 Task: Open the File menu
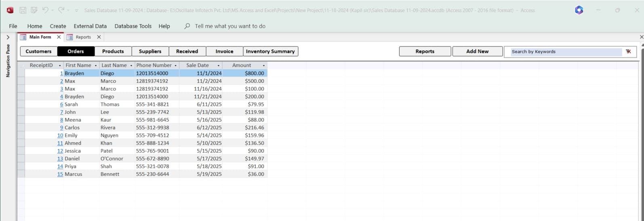[13, 26]
